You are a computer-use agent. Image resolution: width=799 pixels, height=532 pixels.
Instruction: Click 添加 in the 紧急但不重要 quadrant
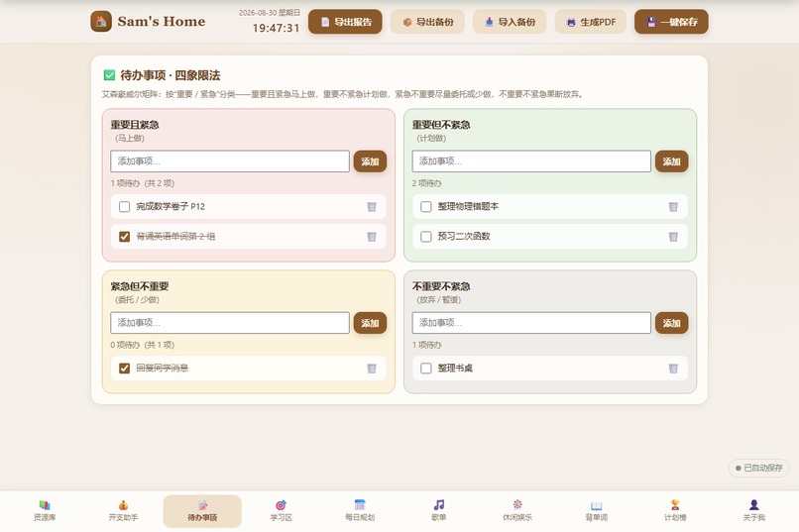click(370, 323)
